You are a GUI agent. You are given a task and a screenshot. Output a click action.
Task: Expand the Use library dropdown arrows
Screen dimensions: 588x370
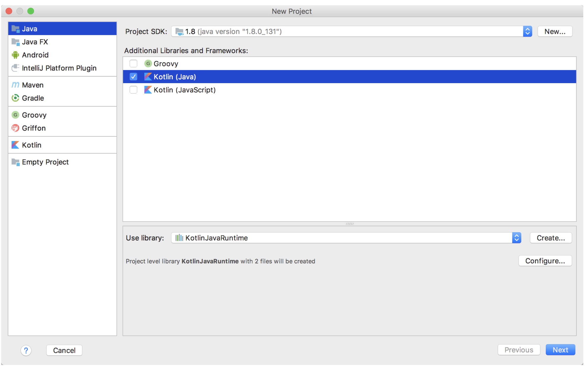point(516,238)
